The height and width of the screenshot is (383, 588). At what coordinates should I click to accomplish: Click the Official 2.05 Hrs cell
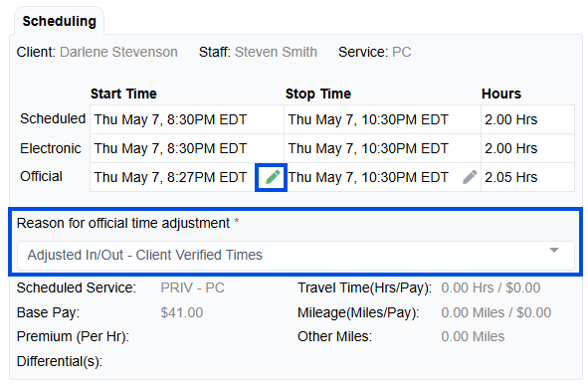(527, 177)
